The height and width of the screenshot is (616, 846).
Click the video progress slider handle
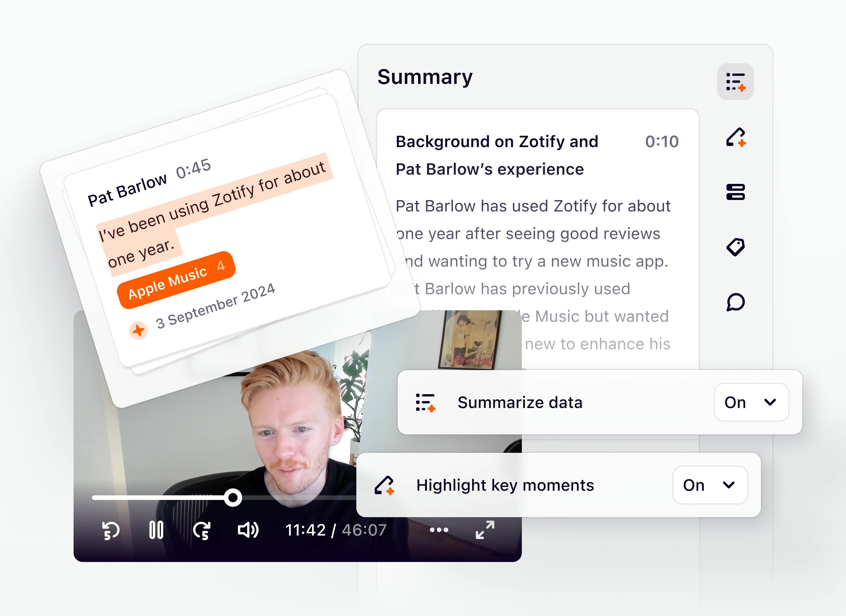click(233, 498)
